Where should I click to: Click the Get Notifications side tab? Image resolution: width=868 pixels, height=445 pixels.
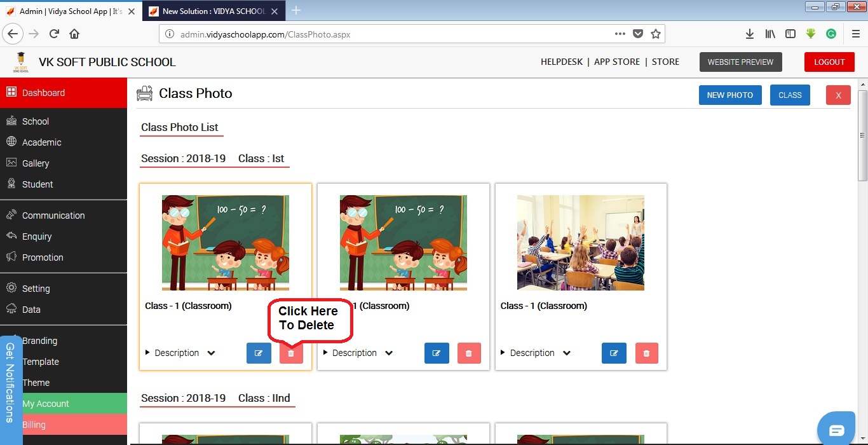[11, 390]
